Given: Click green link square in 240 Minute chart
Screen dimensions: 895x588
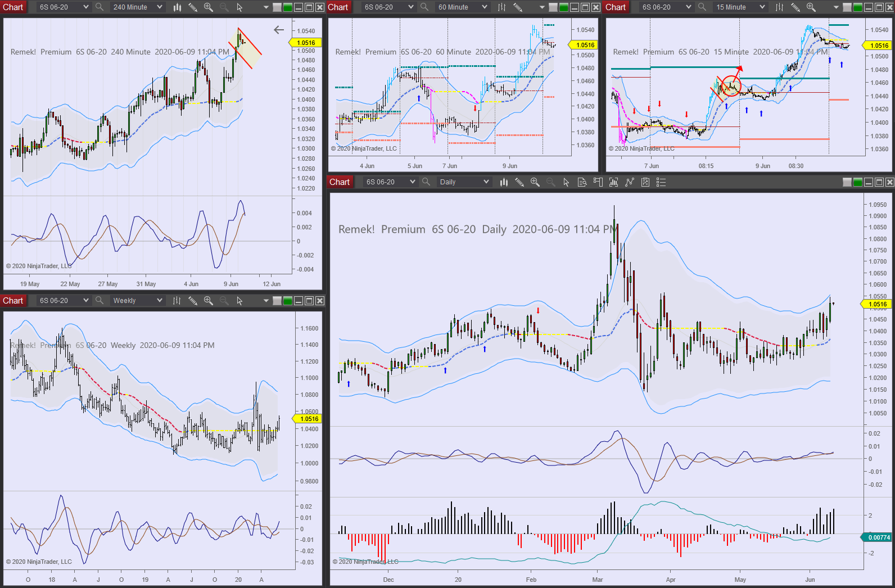Looking at the screenshot, I should coord(288,7).
